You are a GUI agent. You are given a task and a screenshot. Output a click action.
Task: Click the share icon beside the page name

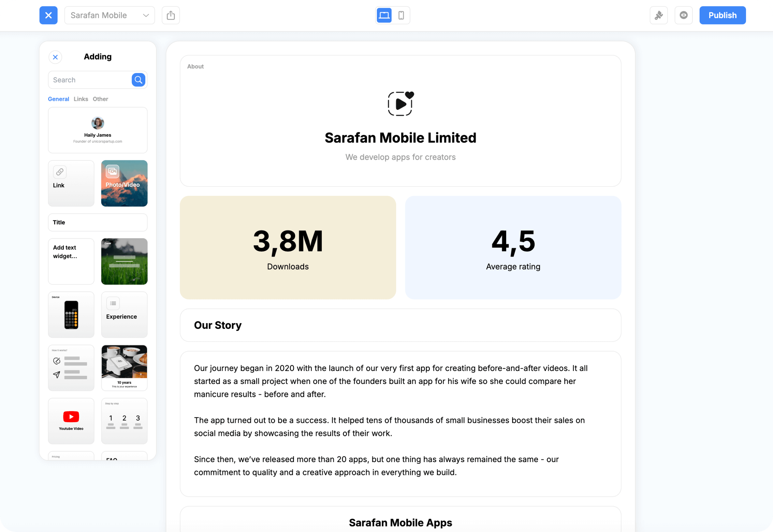pyautogui.click(x=171, y=15)
